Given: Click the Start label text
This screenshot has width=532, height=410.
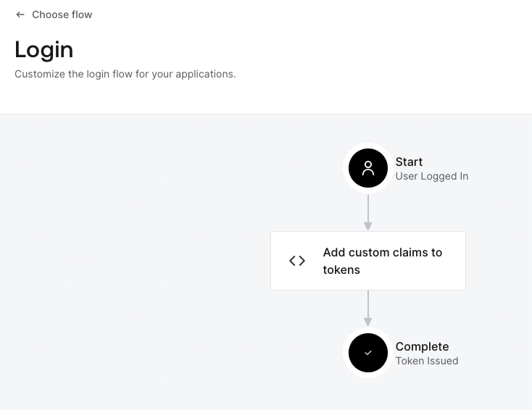Looking at the screenshot, I should pos(409,162).
